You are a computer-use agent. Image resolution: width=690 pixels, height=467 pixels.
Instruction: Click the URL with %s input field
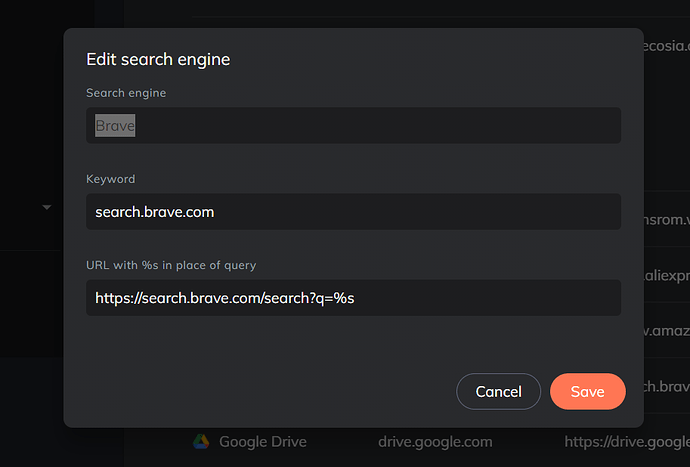(x=353, y=298)
